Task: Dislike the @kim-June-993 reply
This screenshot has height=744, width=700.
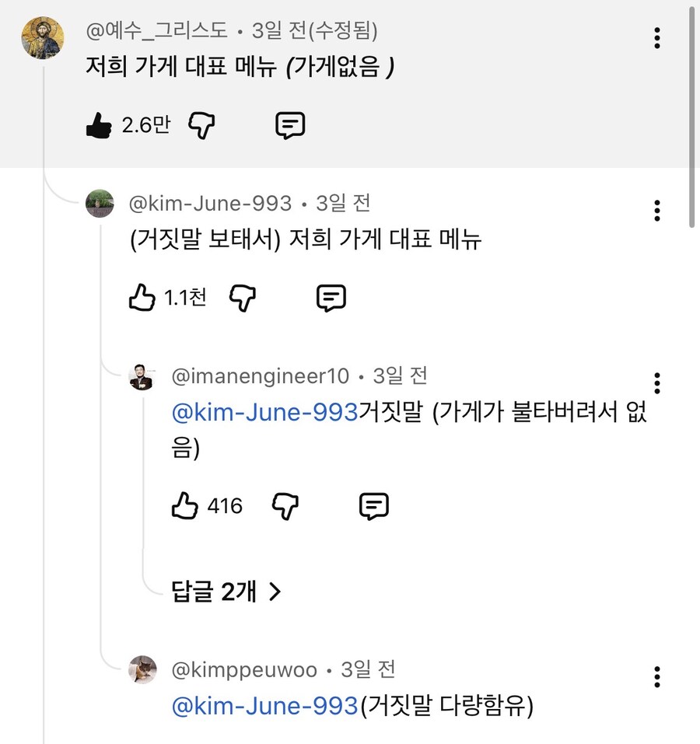Action: click(243, 298)
